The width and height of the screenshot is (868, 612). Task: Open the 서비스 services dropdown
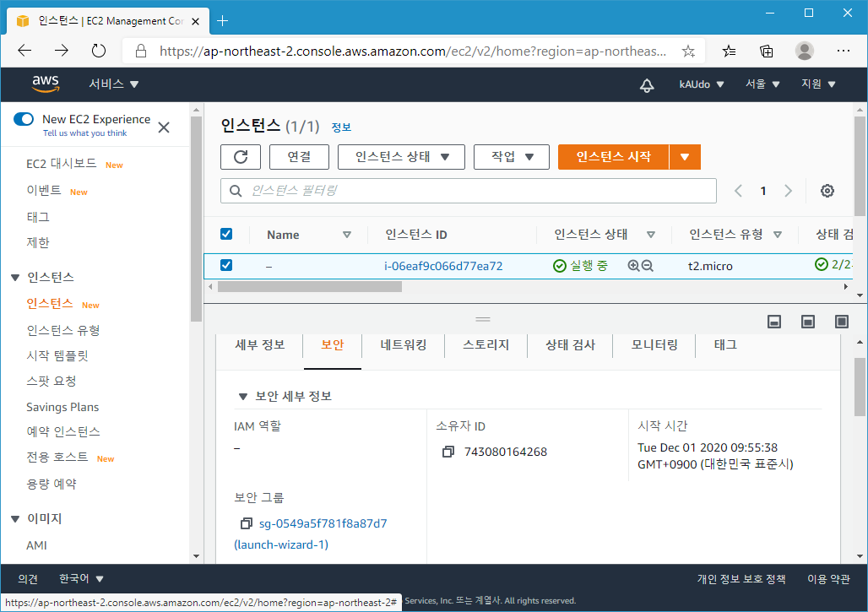coord(113,84)
